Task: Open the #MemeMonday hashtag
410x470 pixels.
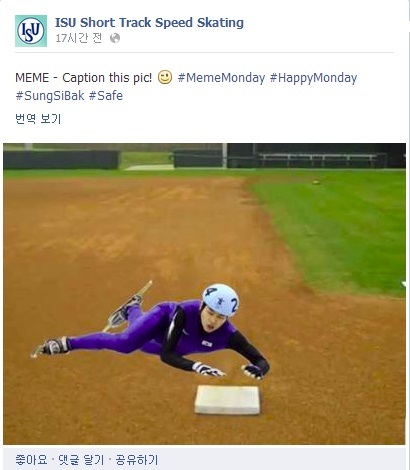Action: pos(221,78)
